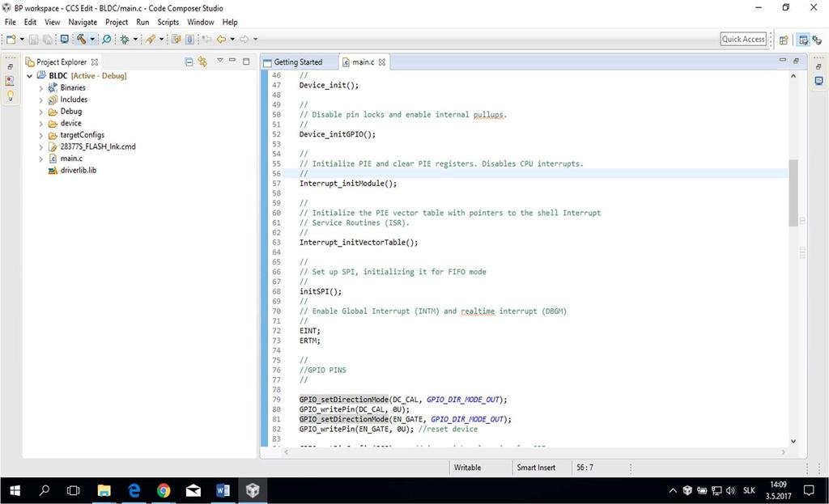Click the Save All toolbar icon
This screenshot has height=504, width=829.
(48, 39)
